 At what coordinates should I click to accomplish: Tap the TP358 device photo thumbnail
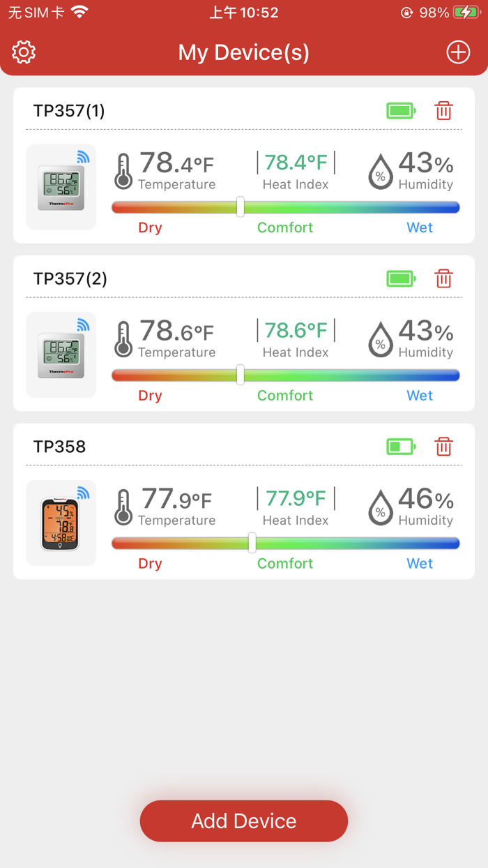61,523
